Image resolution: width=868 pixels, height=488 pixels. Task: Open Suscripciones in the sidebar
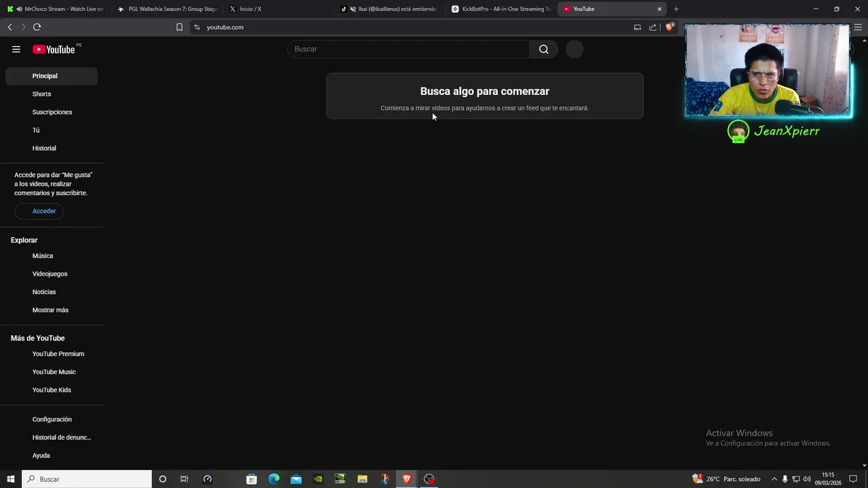52,112
